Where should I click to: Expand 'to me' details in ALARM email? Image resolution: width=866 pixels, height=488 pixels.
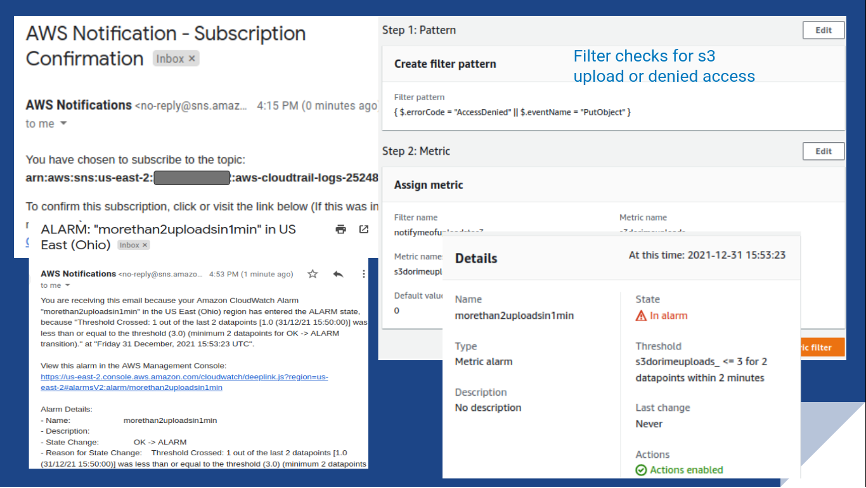(x=67, y=285)
